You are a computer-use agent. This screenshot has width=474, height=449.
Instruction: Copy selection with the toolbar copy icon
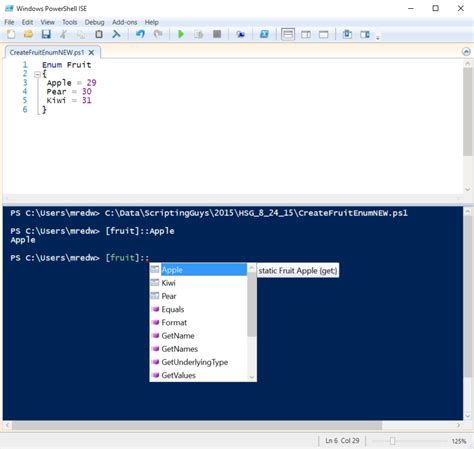point(81,34)
